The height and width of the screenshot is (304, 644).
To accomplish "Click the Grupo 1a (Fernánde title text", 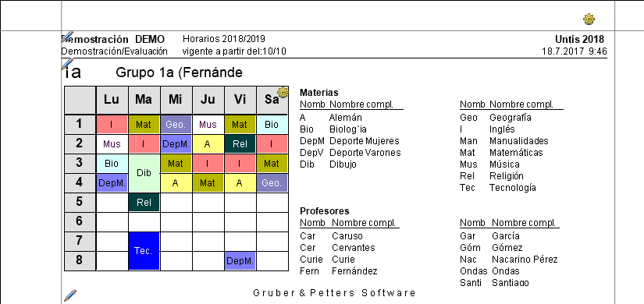I will click(179, 72).
